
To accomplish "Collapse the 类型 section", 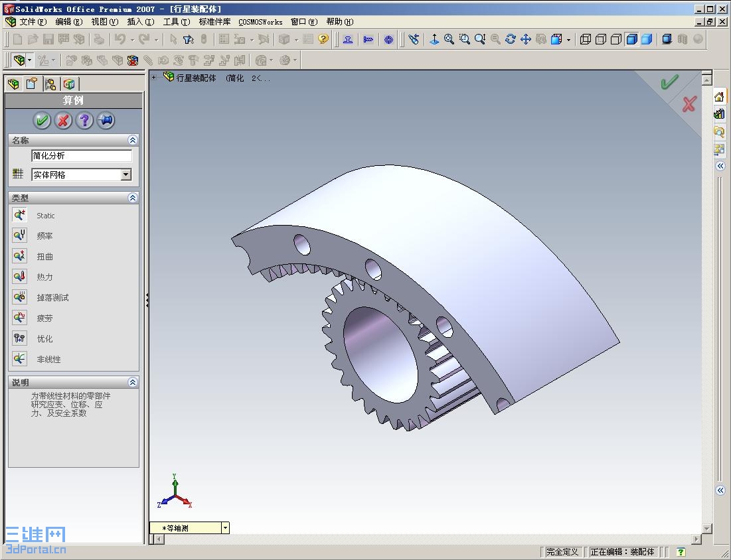I will [x=132, y=198].
